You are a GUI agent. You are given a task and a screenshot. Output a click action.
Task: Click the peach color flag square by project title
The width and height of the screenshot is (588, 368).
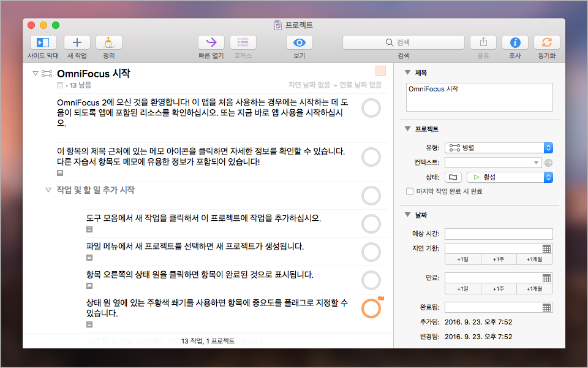click(380, 71)
